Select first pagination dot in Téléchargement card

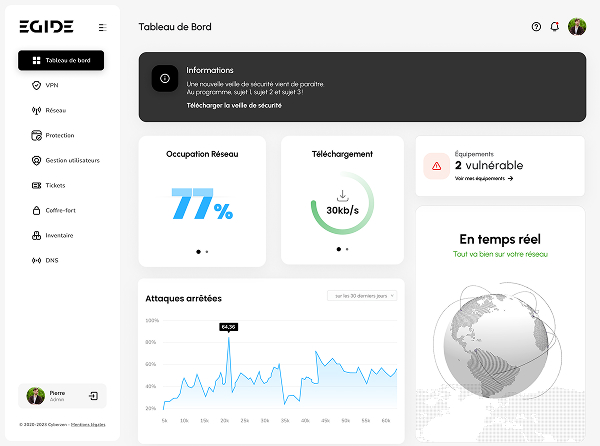click(x=339, y=249)
